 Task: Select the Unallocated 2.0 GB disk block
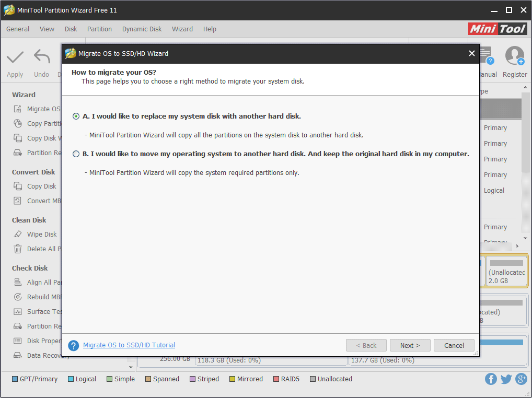coord(506,272)
